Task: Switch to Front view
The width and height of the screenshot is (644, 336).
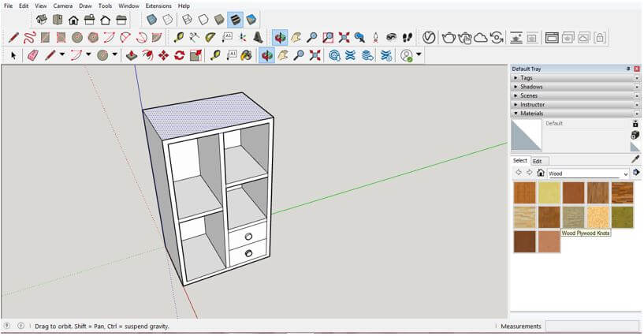Action: coord(73,20)
